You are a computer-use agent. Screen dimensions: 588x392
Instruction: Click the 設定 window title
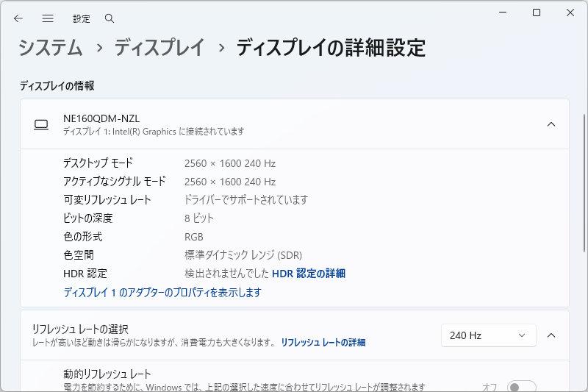82,19
